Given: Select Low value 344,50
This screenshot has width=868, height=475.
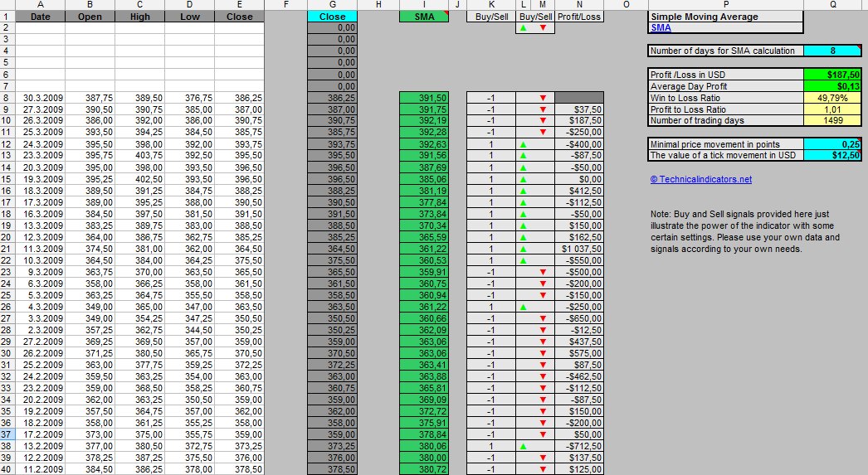Looking at the screenshot, I should 190,330.
